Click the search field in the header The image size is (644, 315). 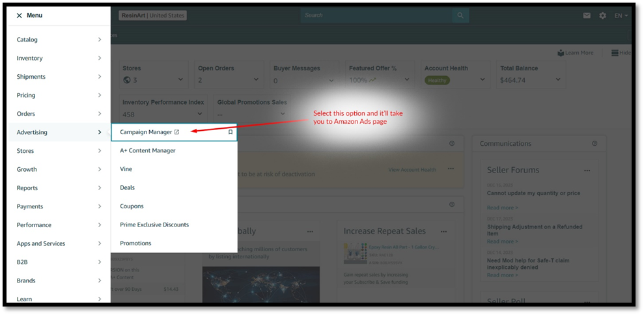pos(376,15)
